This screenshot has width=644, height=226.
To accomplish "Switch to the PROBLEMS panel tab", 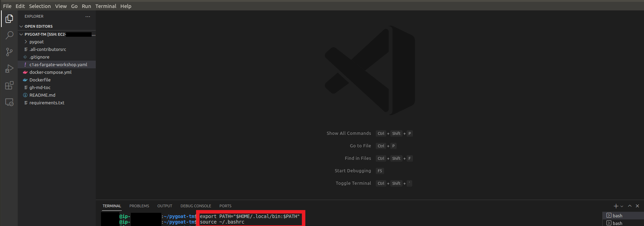I will (139, 206).
